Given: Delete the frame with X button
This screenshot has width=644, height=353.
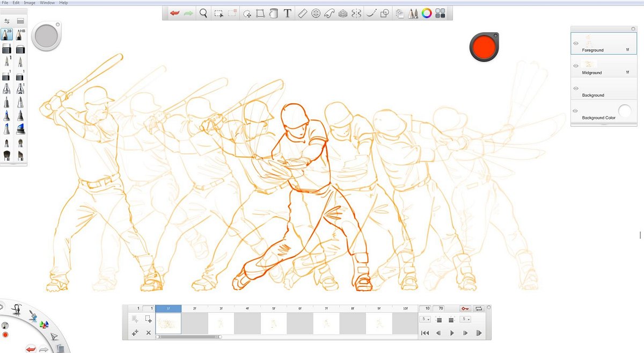Looking at the screenshot, I should (148, 333).
